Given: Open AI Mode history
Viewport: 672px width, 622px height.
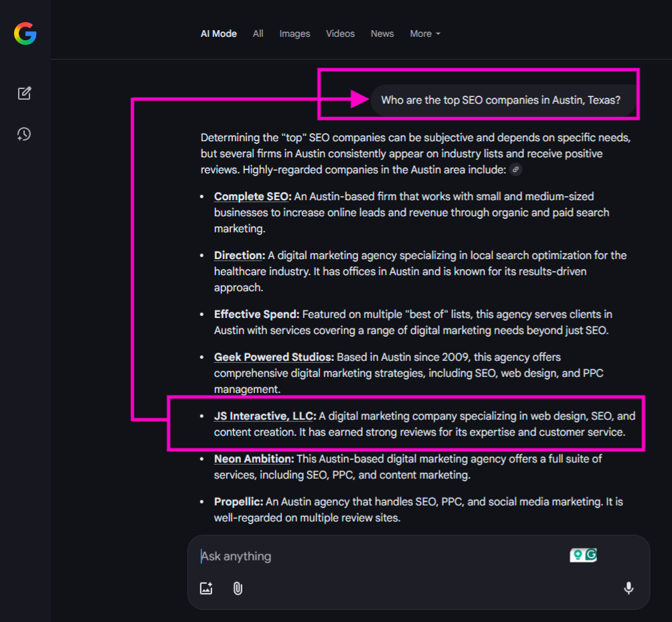Looking at the screenshot, I should tap(24, 134).
